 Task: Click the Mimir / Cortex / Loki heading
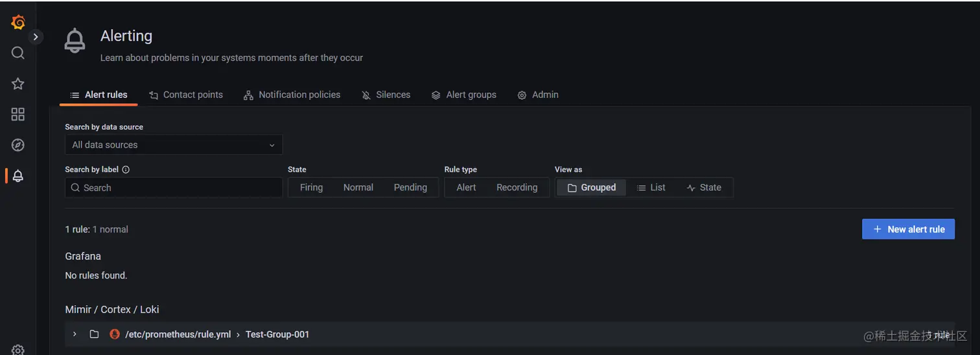pyautogui.click(x=112, y=310)
